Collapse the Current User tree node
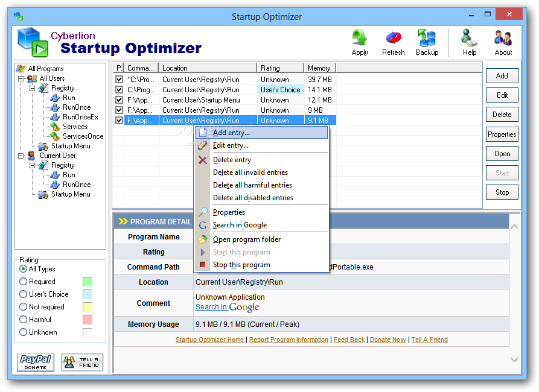This screenshot has height=392, width=539. 21,156
